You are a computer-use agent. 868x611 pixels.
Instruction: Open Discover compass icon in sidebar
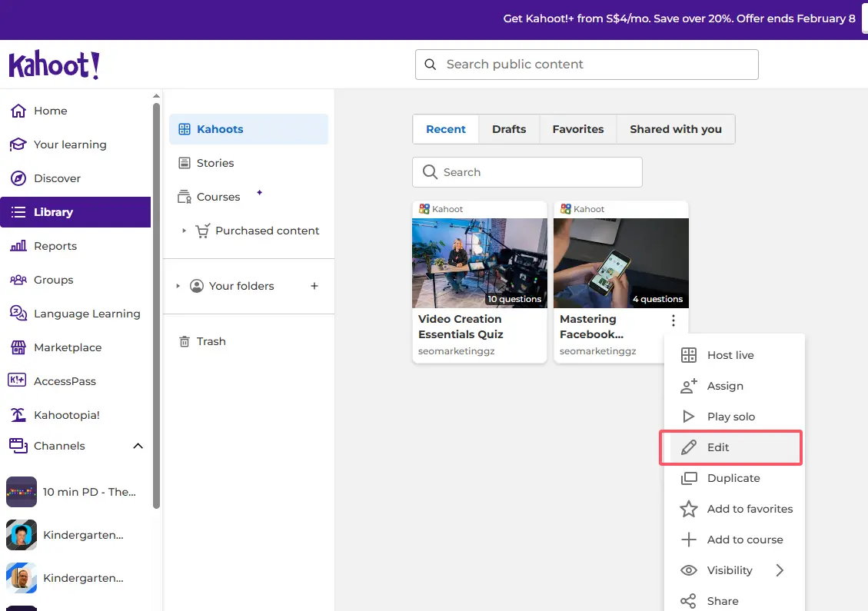pyautogui.click(x=18, y=178)
